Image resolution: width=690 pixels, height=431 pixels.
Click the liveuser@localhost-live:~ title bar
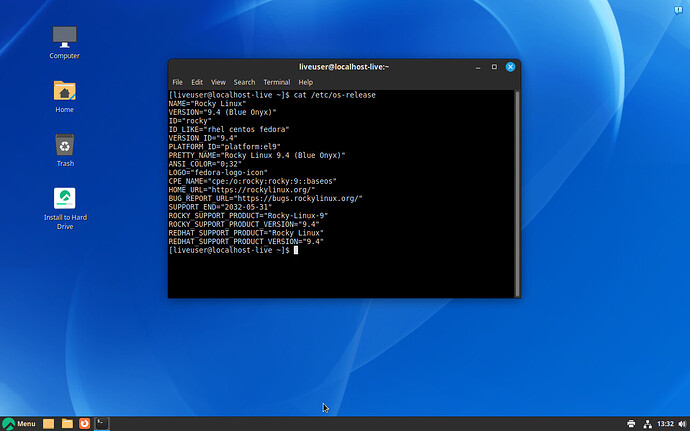click(344, 67)
